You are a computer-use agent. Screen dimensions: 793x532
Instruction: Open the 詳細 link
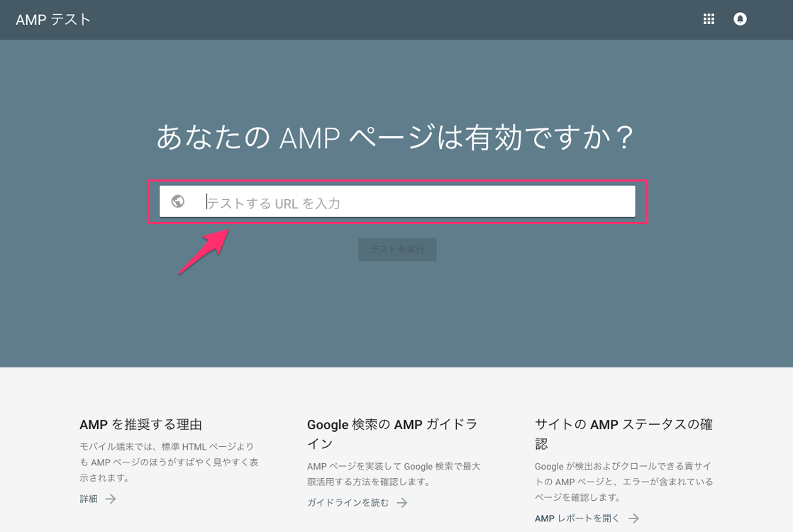point(89,499)
